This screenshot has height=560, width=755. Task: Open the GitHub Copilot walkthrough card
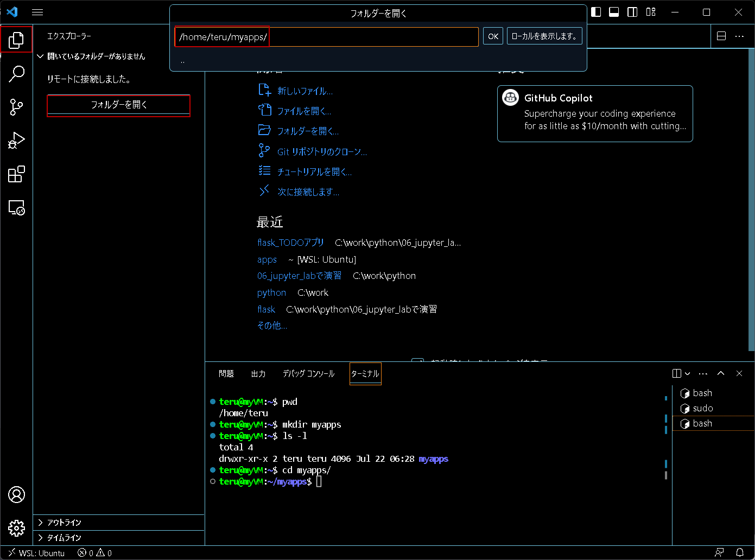(595, 113)
